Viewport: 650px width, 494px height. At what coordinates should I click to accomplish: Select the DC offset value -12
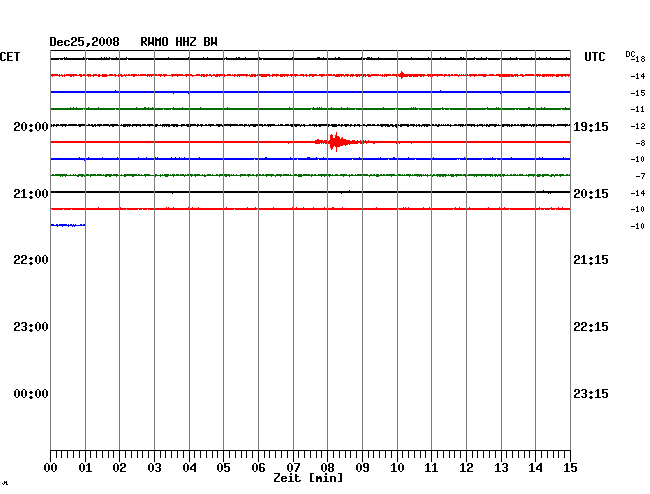point(638,126)
